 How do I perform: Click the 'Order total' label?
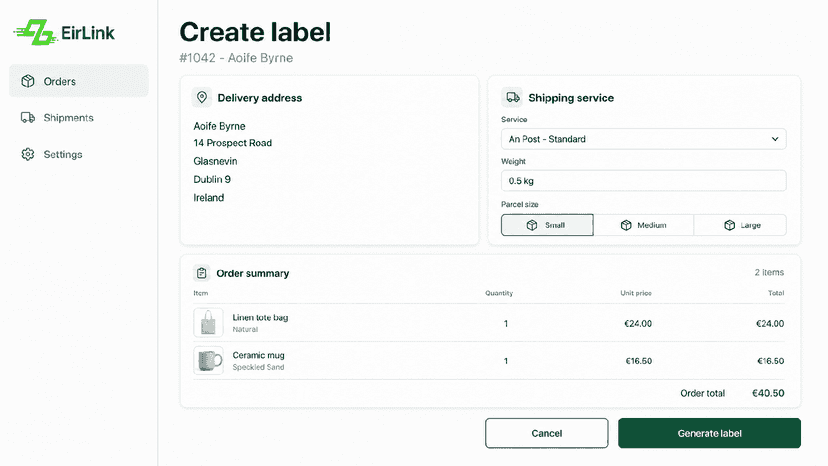[702, 393]
